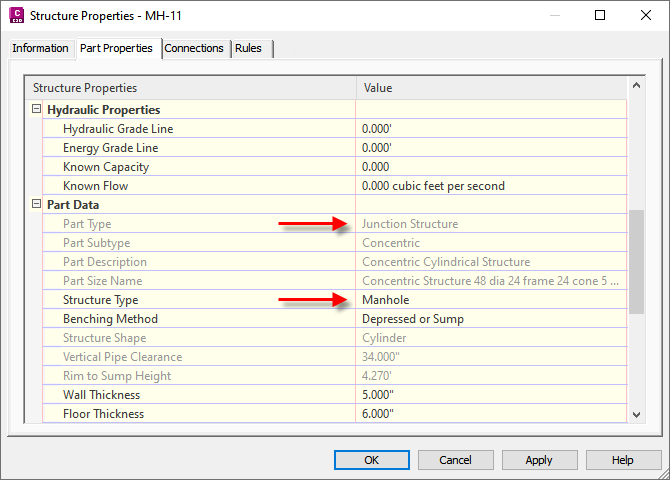The width and height of the screenshot is (670, 480).
Task: Select the Part Properties tab
Action: [x=116, y=48]
